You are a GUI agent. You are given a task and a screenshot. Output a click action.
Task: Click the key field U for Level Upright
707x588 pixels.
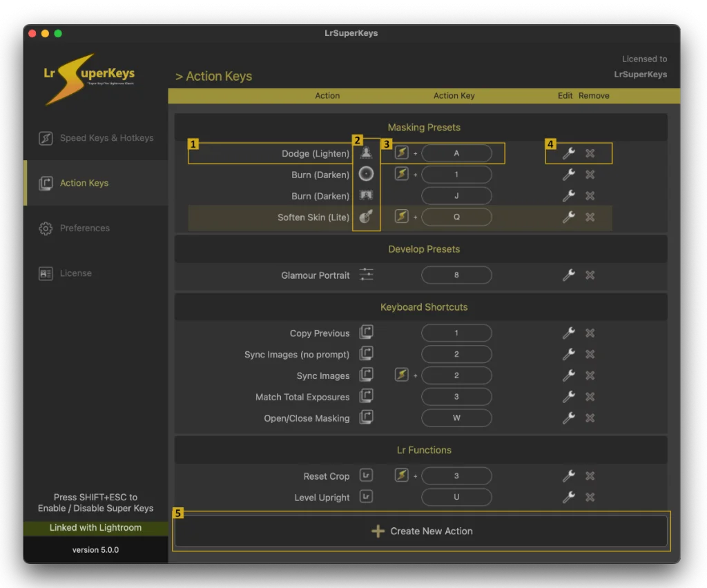coord(456,497)
